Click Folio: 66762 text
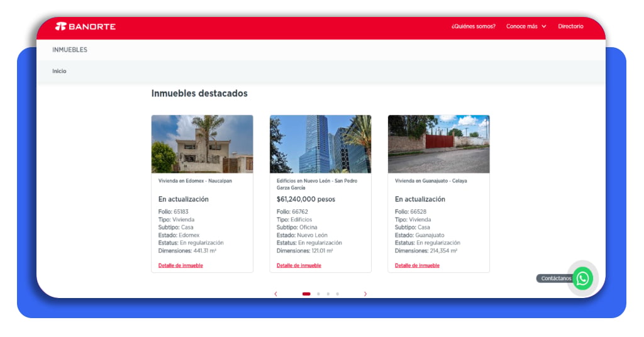This screenshot has width=644, height=337. click(292, 212)
